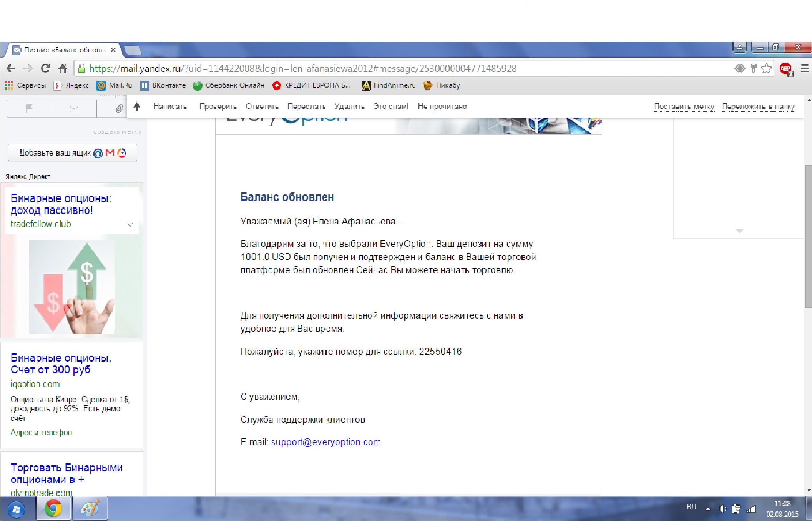Click Ответить to reply
This screenshot has height=521, width=812.
point(262,106)
